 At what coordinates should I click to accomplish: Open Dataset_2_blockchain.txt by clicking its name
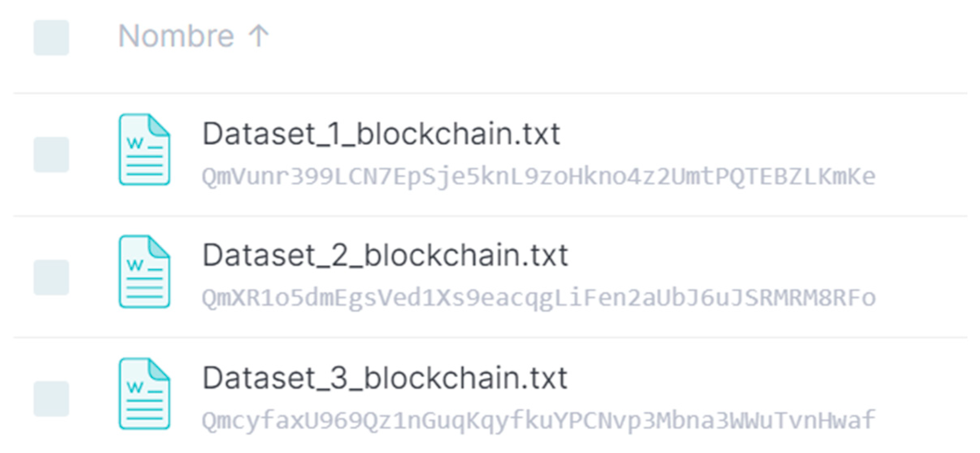386,255
